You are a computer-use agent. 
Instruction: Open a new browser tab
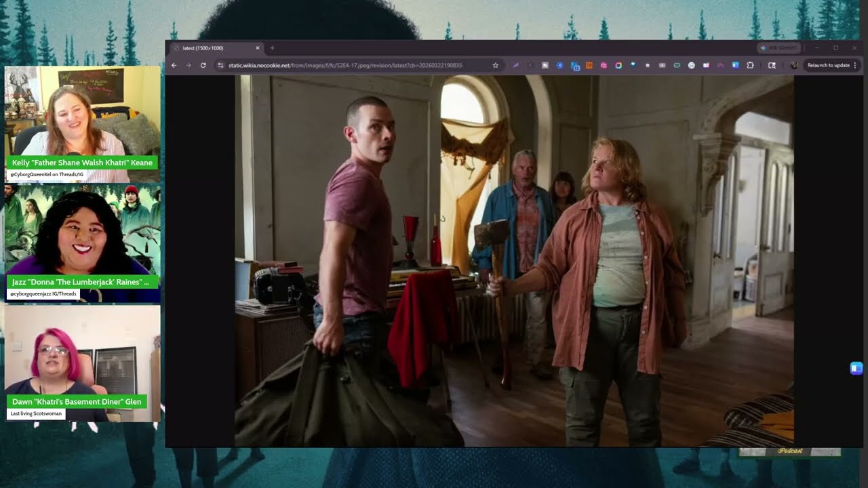tap(272, 48)
